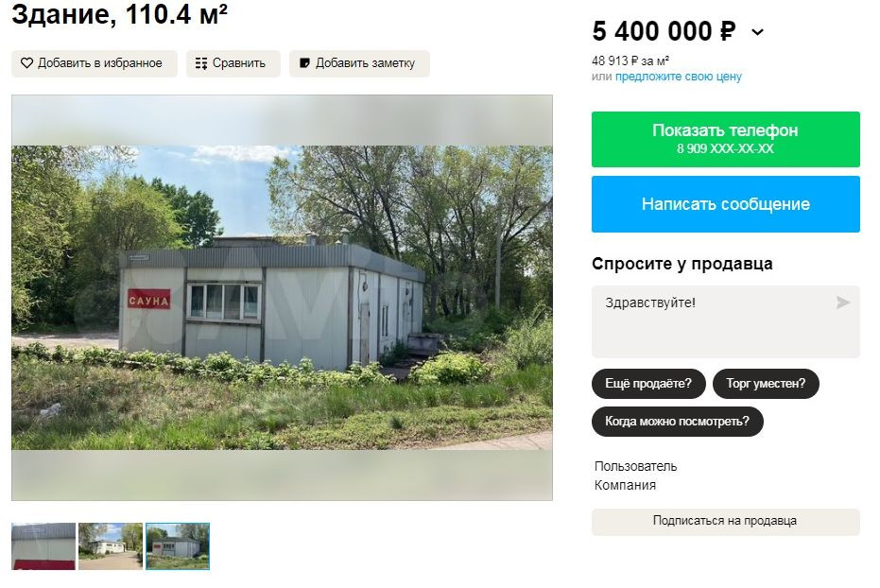Screen dimensions: 880x588
Task: Open the предложите свою цену link
Action: tap(678, 77)
